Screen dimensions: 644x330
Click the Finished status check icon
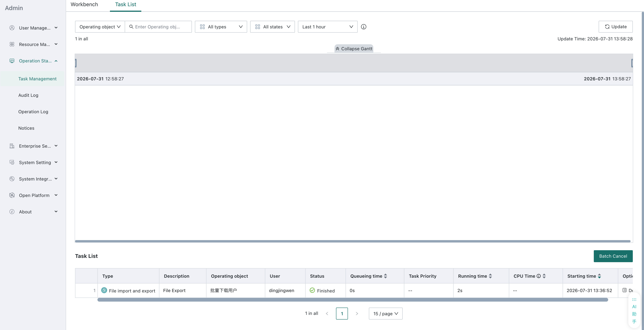pyautogui.click(x=312, y=290)
